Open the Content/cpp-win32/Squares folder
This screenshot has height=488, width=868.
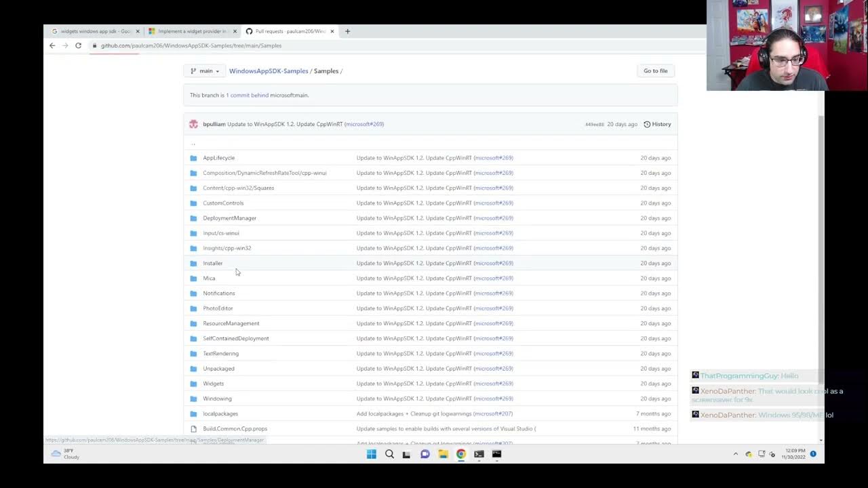coord(239,188)
